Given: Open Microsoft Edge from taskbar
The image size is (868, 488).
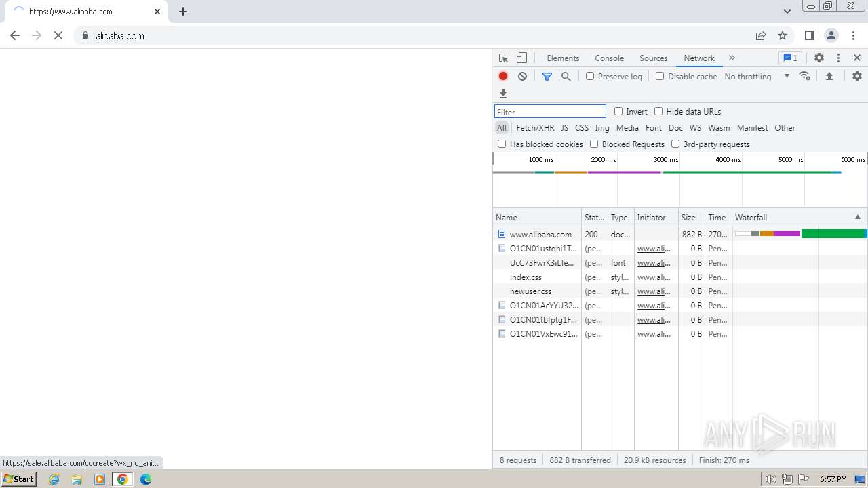Looking at the screenshot, I should pos(146,479).
